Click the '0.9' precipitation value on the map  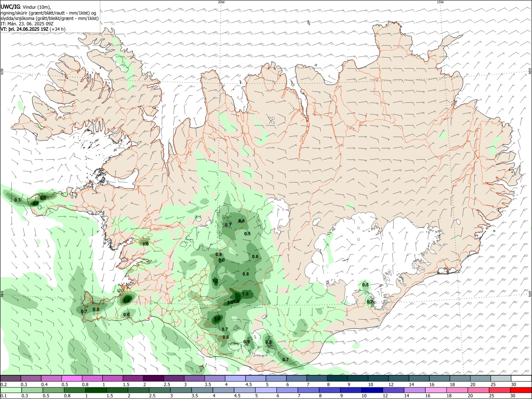[x=246, y=342]
